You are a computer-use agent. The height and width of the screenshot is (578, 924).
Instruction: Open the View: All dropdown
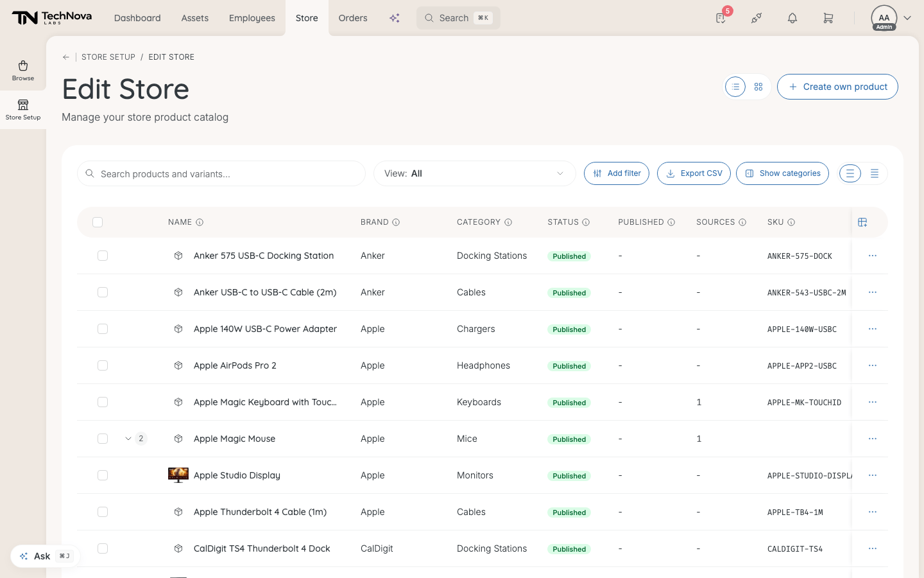pyautogui.click(x=475, y=173)
